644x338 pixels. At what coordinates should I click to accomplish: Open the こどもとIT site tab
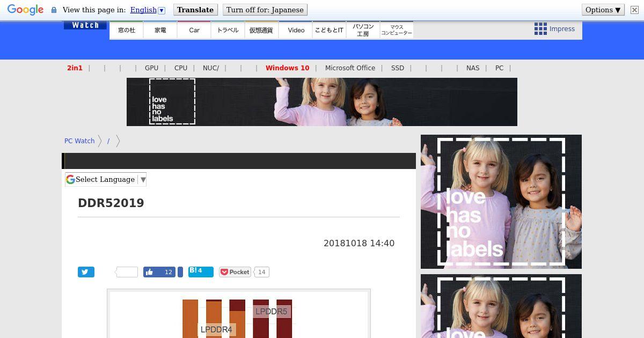[329, 30]
